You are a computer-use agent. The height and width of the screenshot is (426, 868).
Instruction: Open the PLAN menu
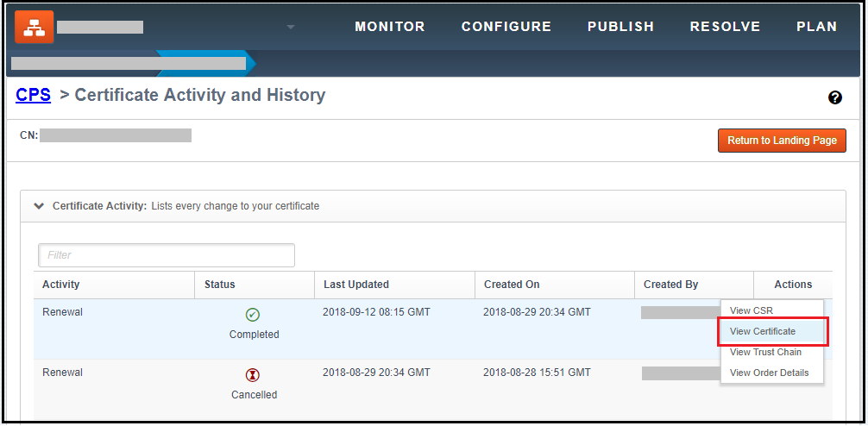click(816, 27)
